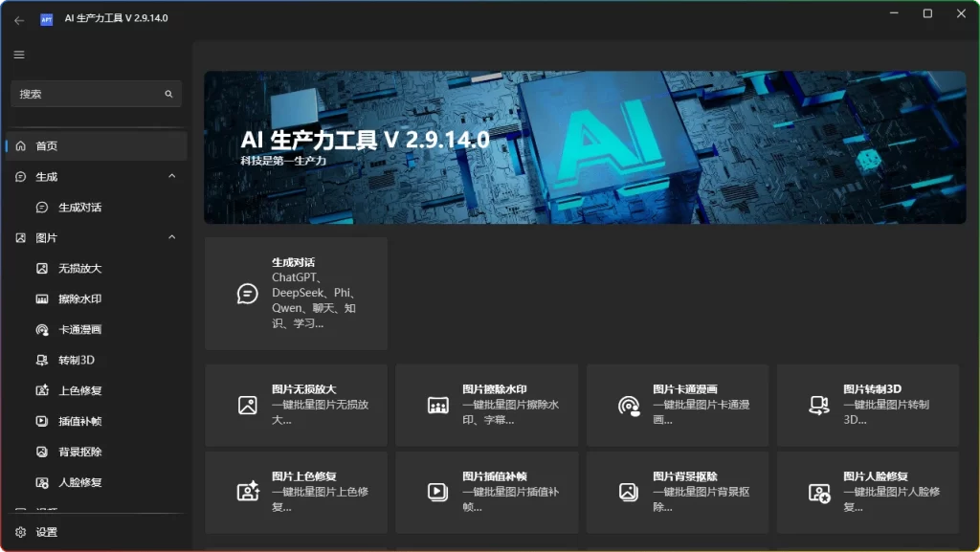980x552 pixels.
Task: Open 设置 settings at sidebar bottom
Action: [97, 532]
